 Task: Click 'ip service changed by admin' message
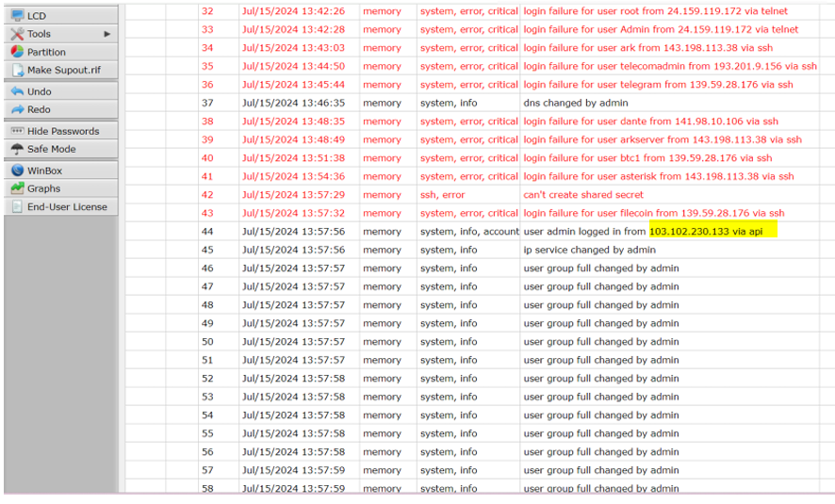[x=590, y=250]
